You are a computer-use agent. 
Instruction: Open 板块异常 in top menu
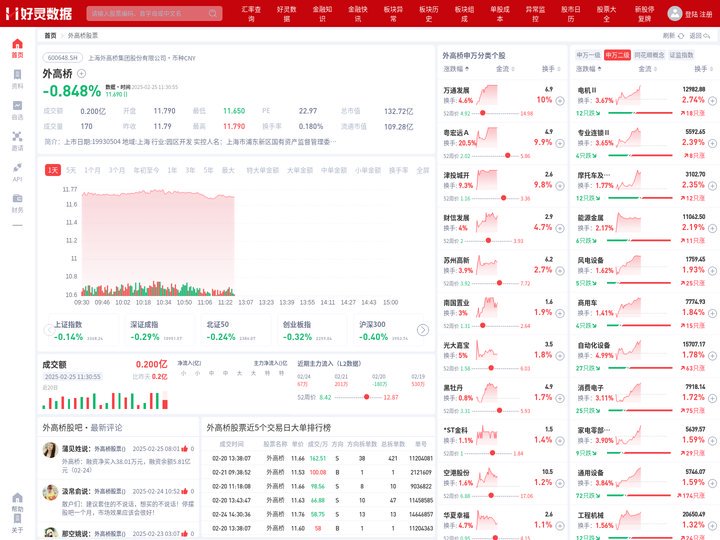tap(393, 14)
